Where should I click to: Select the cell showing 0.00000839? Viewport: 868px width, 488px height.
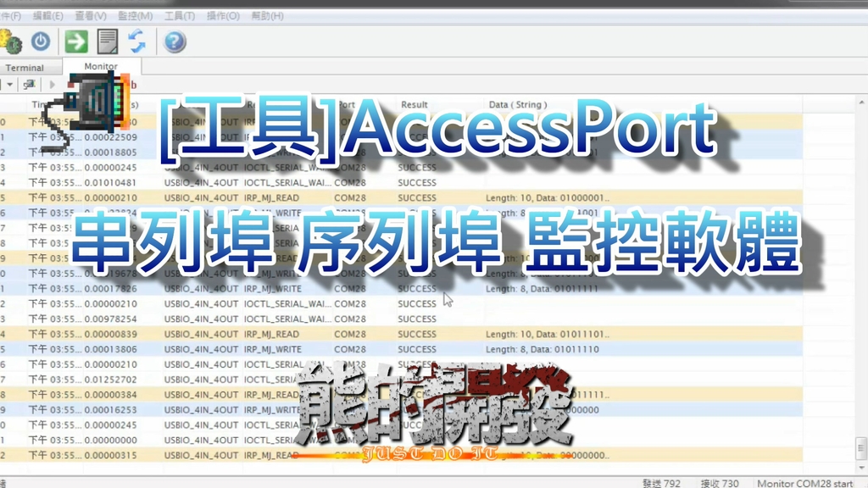click(x=111, y=334)
